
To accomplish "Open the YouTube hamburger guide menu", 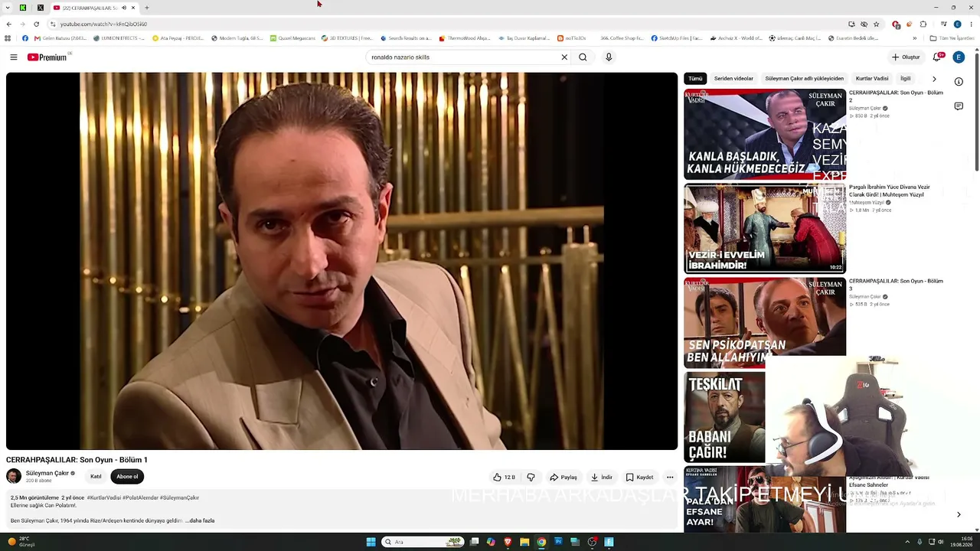I will 13,57.
